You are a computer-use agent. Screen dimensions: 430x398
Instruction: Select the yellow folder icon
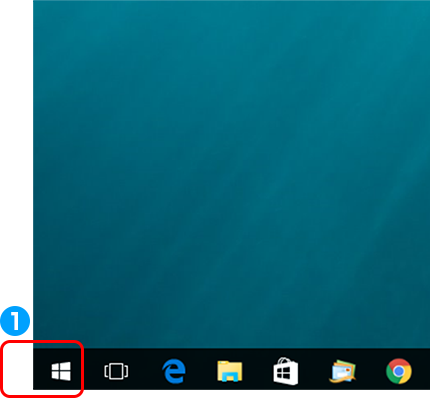pyautogui.click(x=230, y=371)
